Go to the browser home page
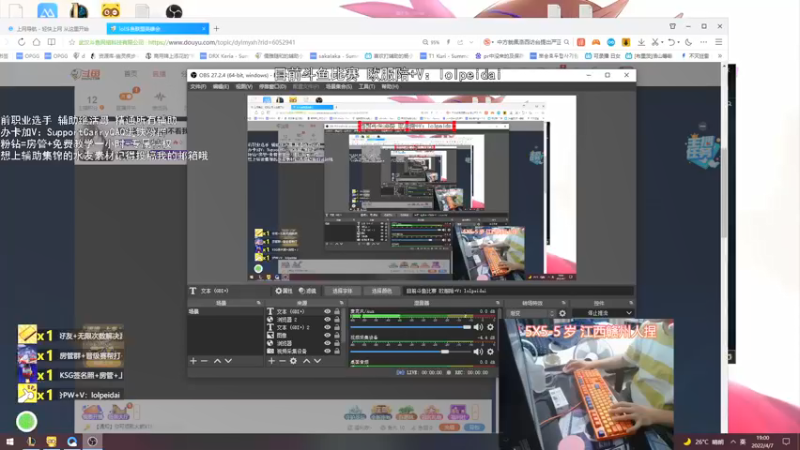Viewport: 800px width, 450px height. (x=36, y=42)
